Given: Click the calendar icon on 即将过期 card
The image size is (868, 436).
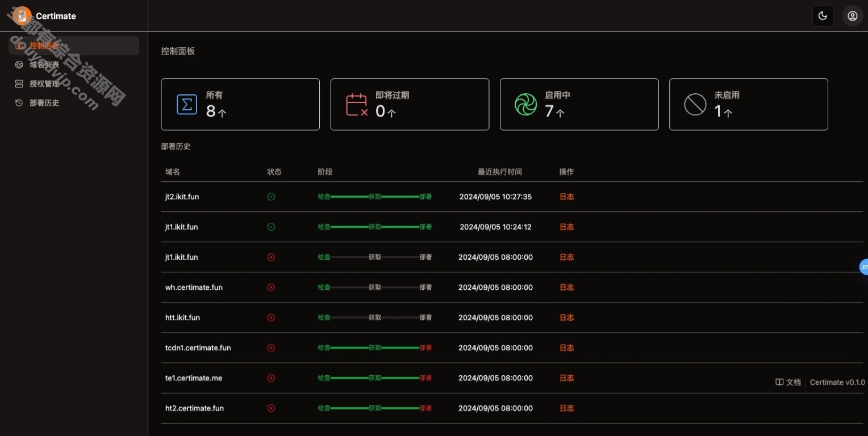Looking at the screenshot, I should click(357, 105).
